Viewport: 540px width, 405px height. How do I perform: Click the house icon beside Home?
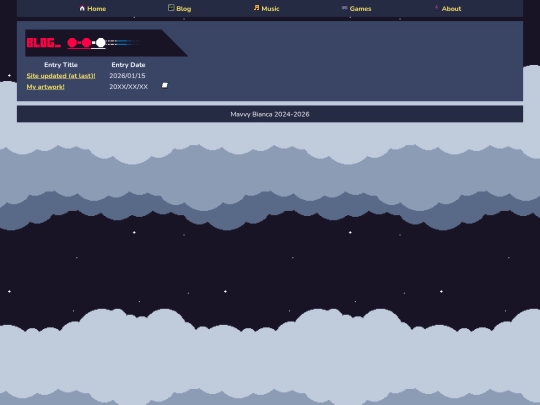pyautogui.click(x=82, y=8)
